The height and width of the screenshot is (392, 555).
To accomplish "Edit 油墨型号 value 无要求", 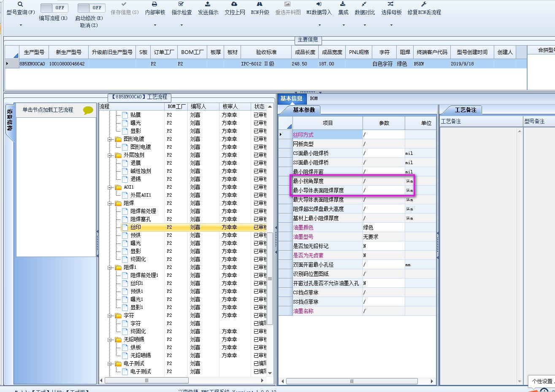I will [384, 237].
